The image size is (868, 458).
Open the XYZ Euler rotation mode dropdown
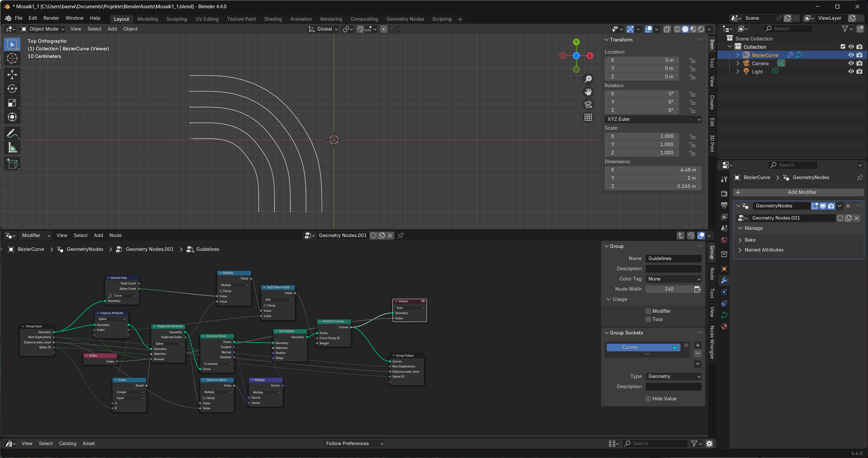pos(653,119)
